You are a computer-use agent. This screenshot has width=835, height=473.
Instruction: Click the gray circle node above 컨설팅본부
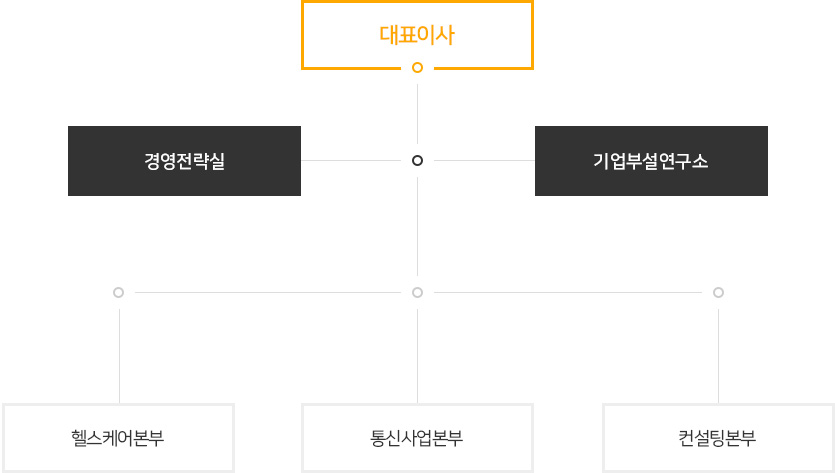click(718, 292)
